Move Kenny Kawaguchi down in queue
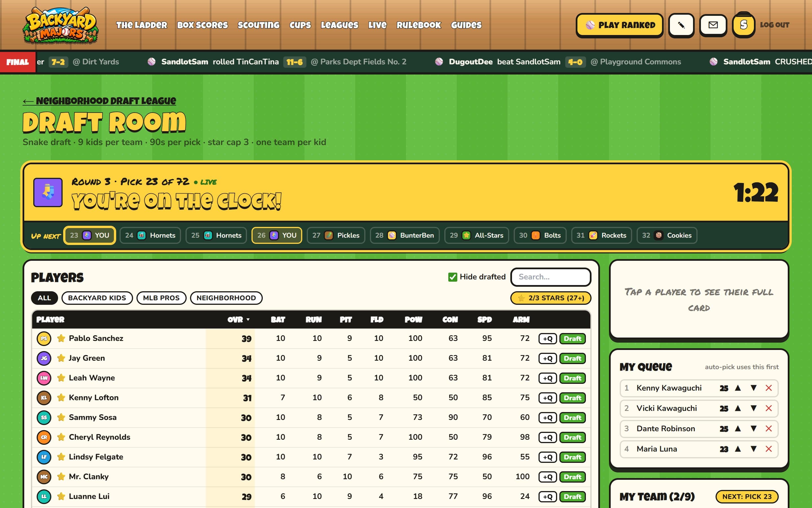The width and height of the screenshot is (812, 508). (x=753, y=388)
